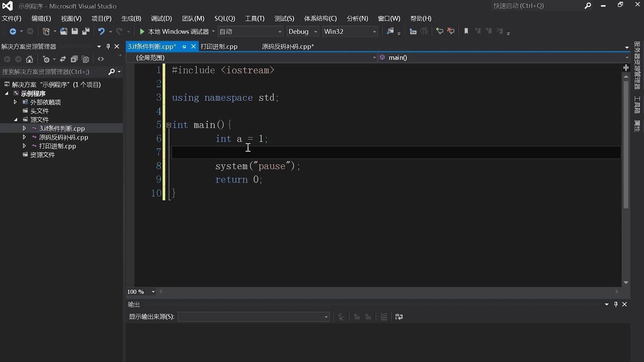The width and height of the screenshot is (644, 362).
Task: Expand the 外部依赖项 tree node
Action: [15, 102]
